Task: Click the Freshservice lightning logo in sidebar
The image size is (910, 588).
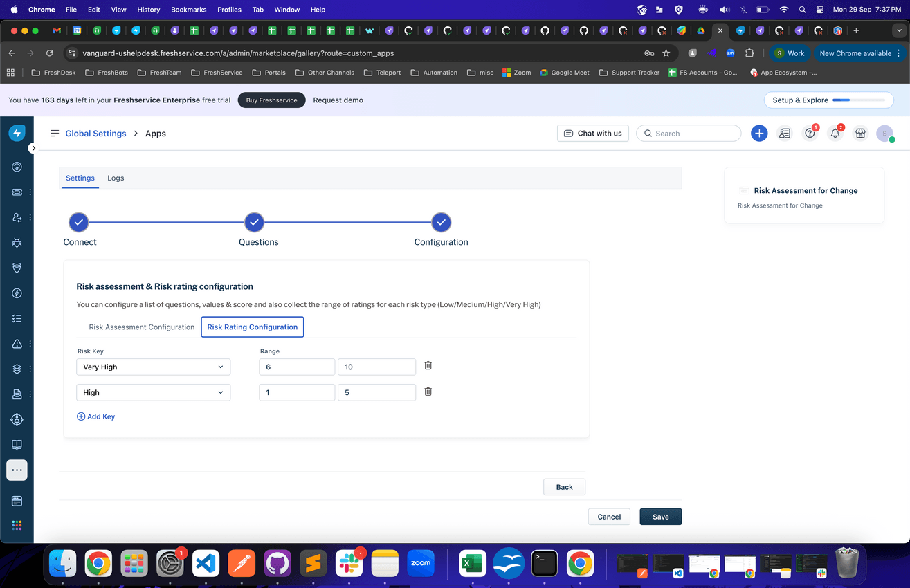Action: click(x=16, y=133)
